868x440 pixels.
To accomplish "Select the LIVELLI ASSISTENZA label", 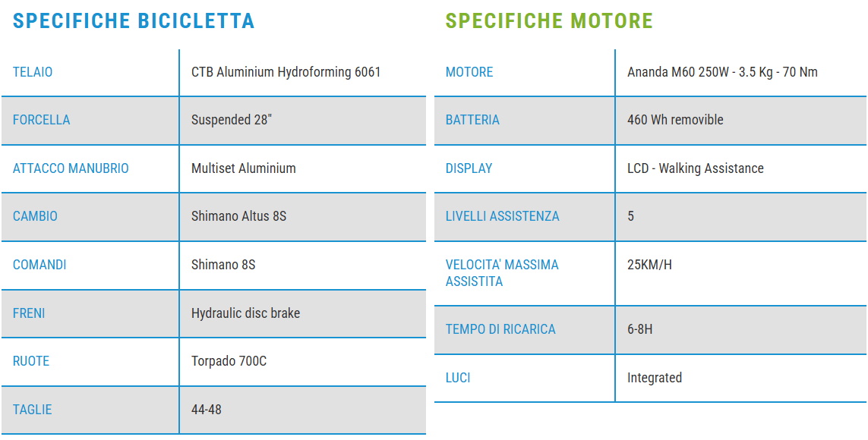I will click(502, 216).
